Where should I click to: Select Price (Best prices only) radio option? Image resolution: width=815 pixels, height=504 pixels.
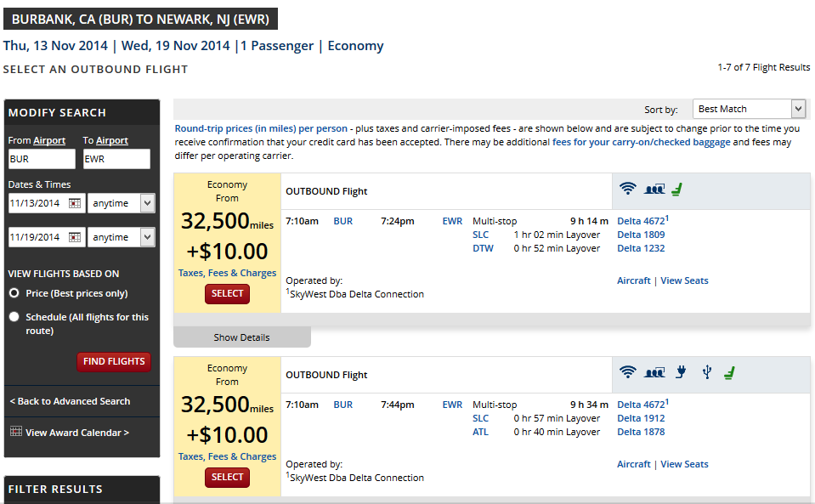point(14,293)
